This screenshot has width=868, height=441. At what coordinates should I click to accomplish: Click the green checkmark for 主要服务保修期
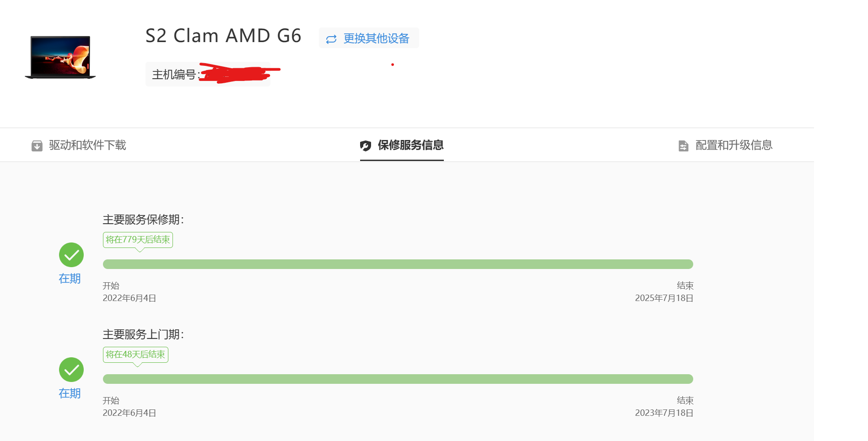pyautogui.click(x=71, y=255)
